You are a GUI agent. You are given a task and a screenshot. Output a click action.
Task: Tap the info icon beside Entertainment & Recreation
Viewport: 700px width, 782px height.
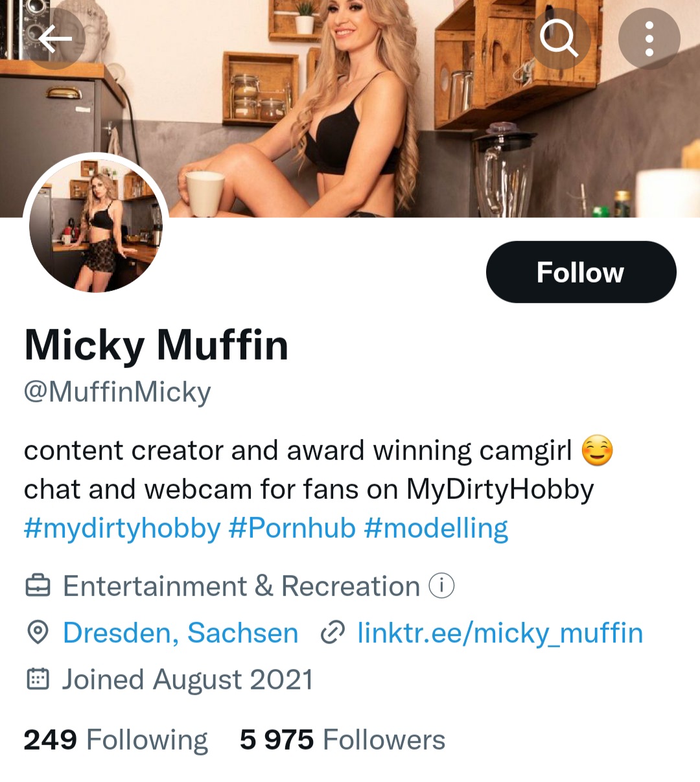441,586
